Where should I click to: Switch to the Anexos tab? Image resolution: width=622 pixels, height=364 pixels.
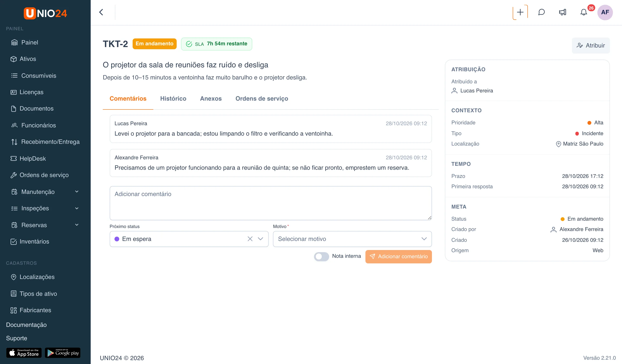[x=211, y=99]
